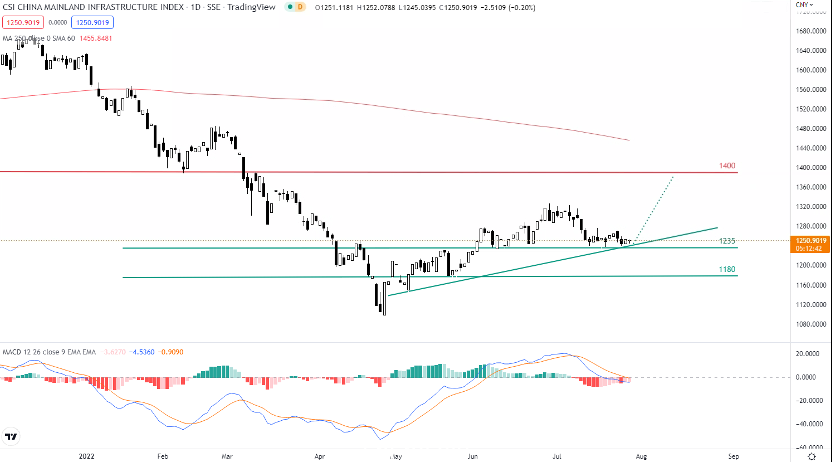832x462 pixels.
Task: Click the 1320.0000 price axis label
Action: [812, 207]
